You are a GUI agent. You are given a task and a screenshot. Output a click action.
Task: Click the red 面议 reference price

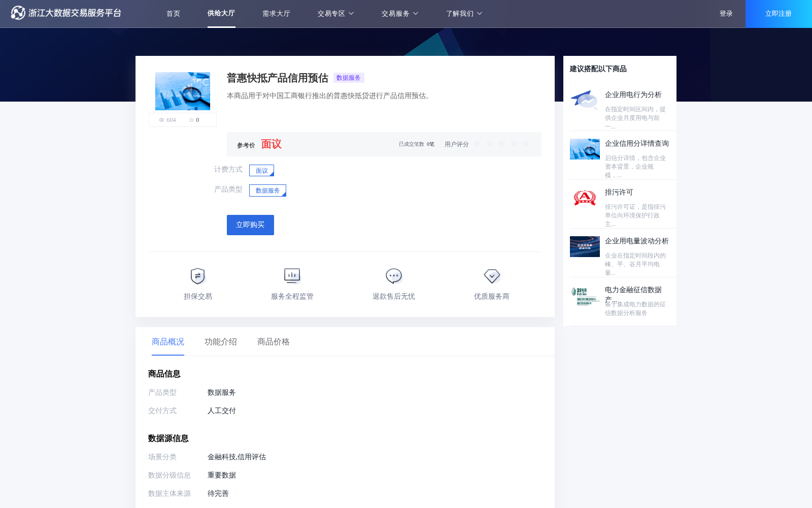[271, 144]
